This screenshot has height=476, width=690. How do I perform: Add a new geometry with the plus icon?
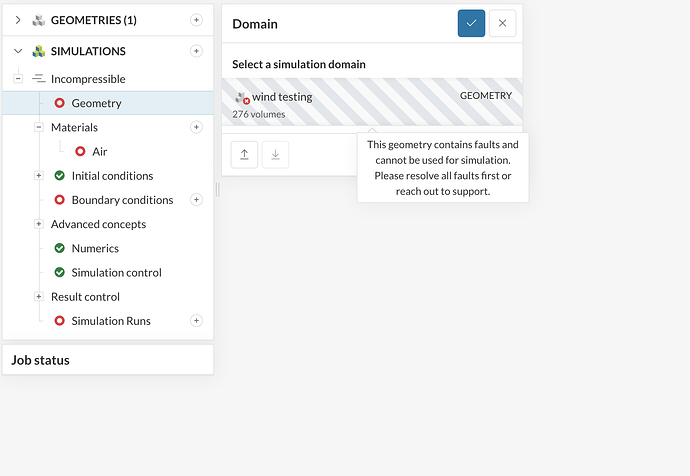click(196, 19)
